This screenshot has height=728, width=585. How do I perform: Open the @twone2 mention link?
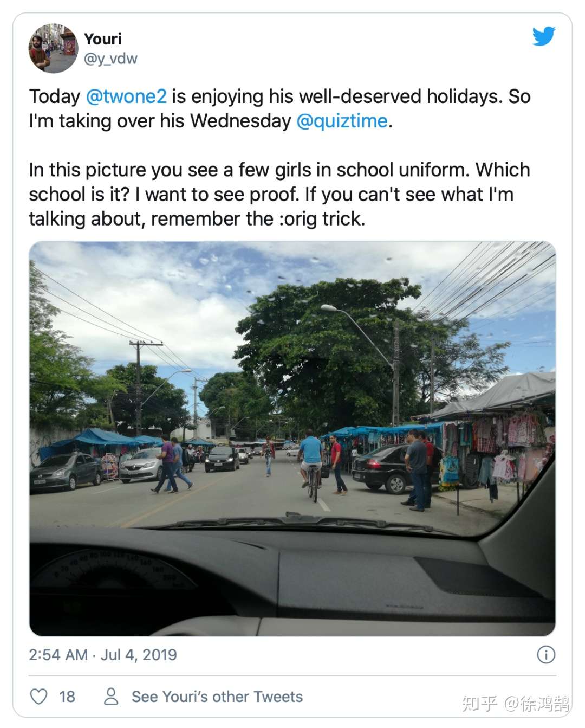[x=126, y=96]
